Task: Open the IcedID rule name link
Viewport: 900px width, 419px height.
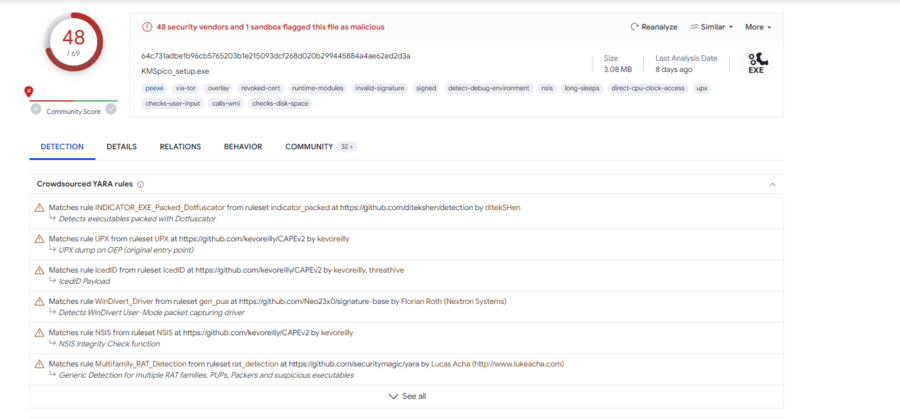Action: (107, 270)
